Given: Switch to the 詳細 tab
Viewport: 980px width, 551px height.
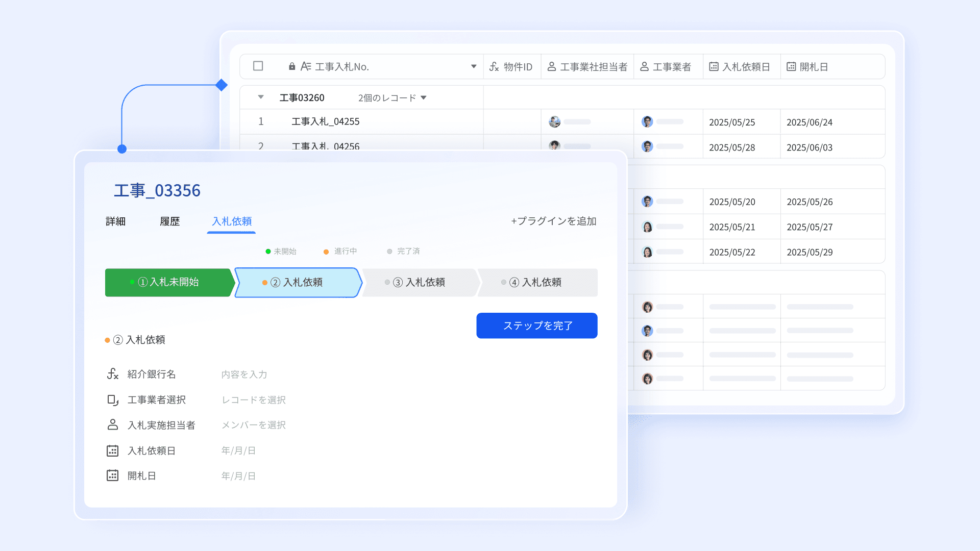Looking at the screenshot, I should click(x=115, y=221).
